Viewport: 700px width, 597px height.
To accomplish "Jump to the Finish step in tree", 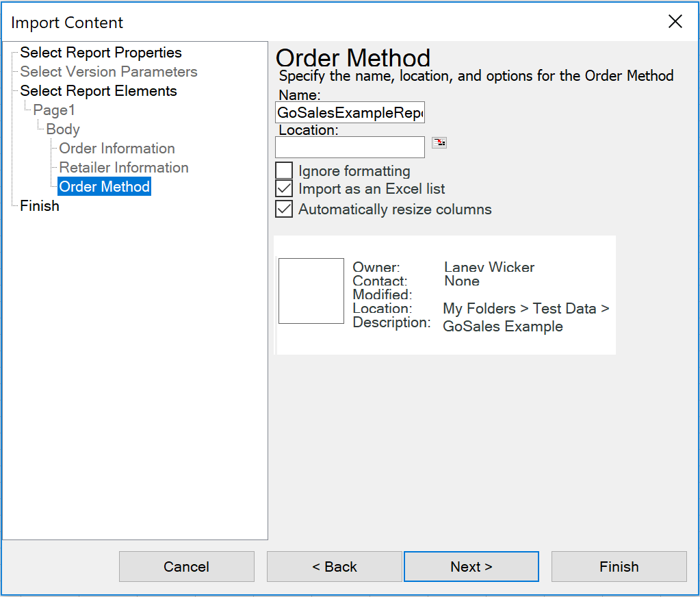I will [x=40, y=206].
